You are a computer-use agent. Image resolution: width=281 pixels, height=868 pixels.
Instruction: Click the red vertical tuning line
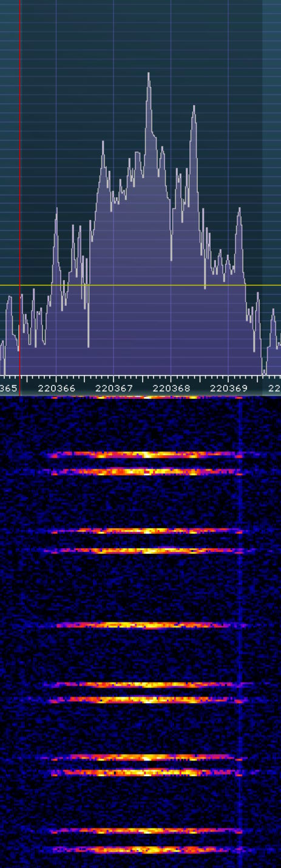pos(20,198)
